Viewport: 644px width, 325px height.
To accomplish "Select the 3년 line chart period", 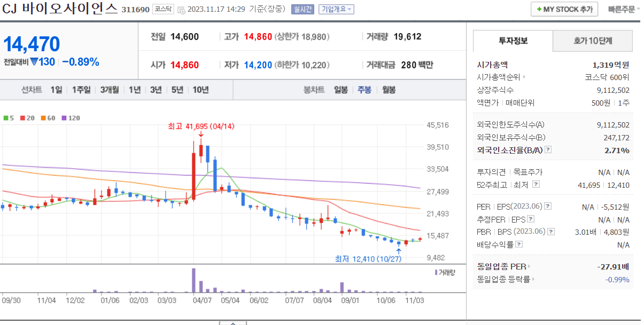I will point(156,90).
